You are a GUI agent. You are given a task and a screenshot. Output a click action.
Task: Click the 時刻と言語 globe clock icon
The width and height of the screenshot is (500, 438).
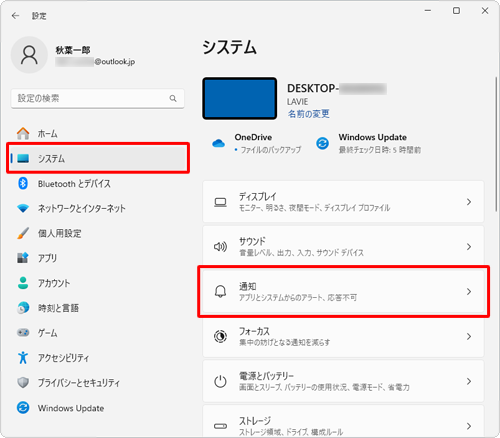click(23, 308)
